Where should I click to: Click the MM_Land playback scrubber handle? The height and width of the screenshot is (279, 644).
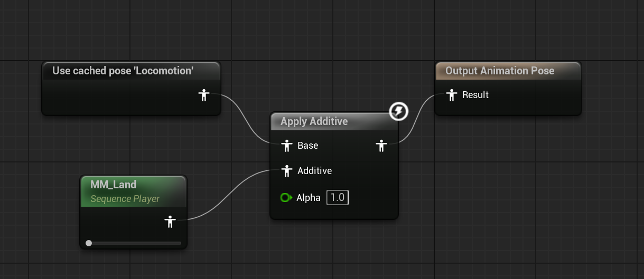coord(89,243)
